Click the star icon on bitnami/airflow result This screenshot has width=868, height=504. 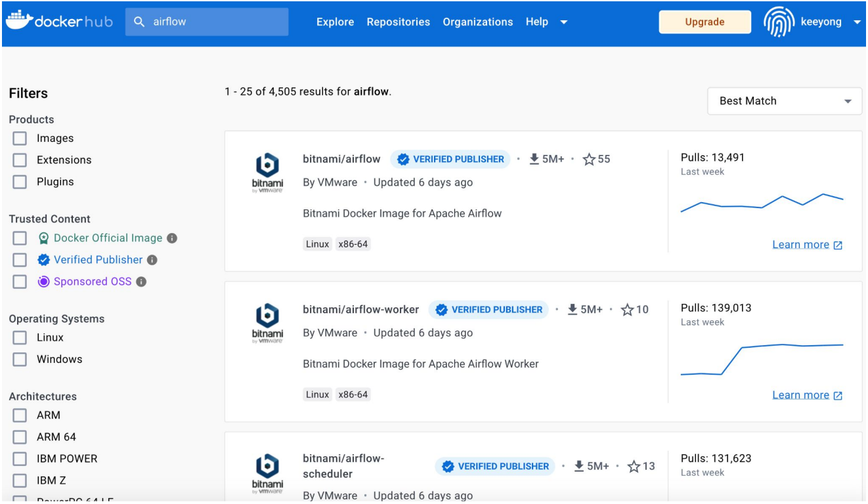(x=589, y=159)
